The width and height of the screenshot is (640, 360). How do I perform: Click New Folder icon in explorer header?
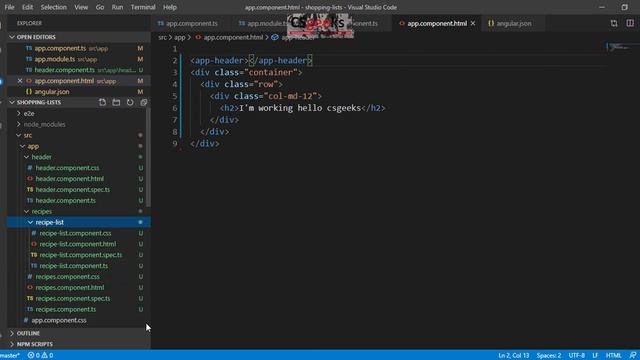point(116,102)
